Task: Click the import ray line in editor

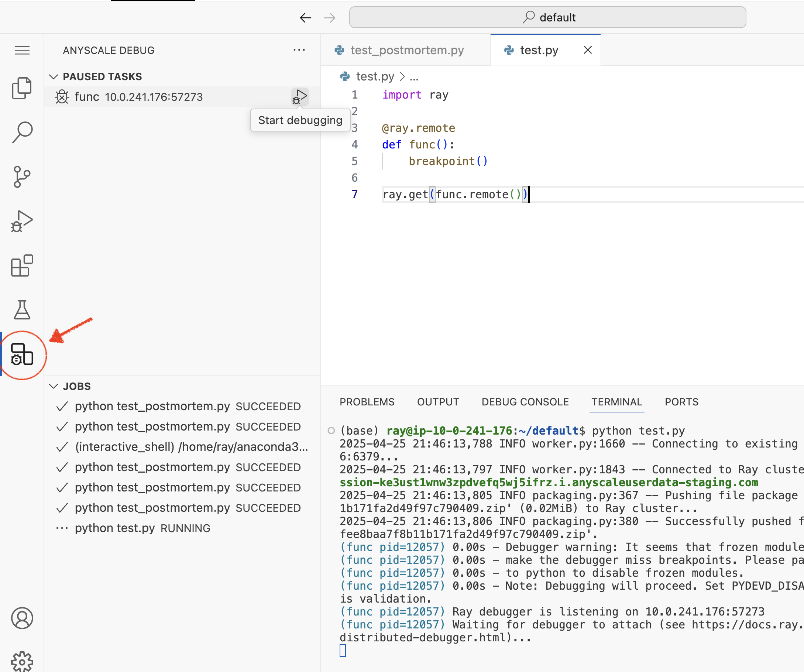Action: tap(415, 95)
